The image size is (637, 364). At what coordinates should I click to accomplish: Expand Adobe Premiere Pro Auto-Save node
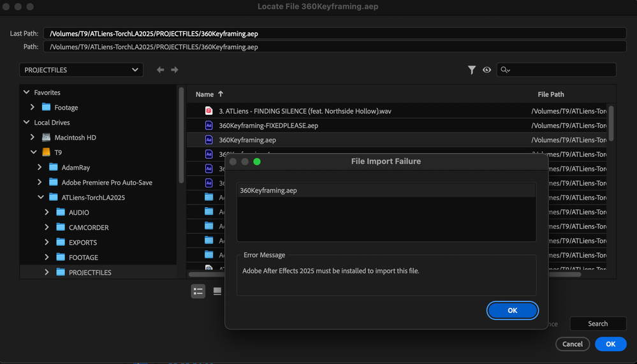tap(40, 182)
